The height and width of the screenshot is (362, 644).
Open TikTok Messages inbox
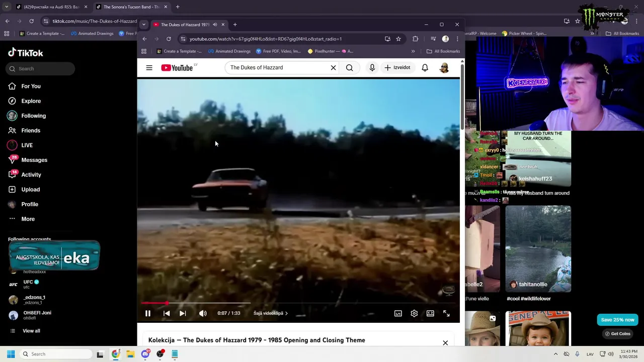34,160
